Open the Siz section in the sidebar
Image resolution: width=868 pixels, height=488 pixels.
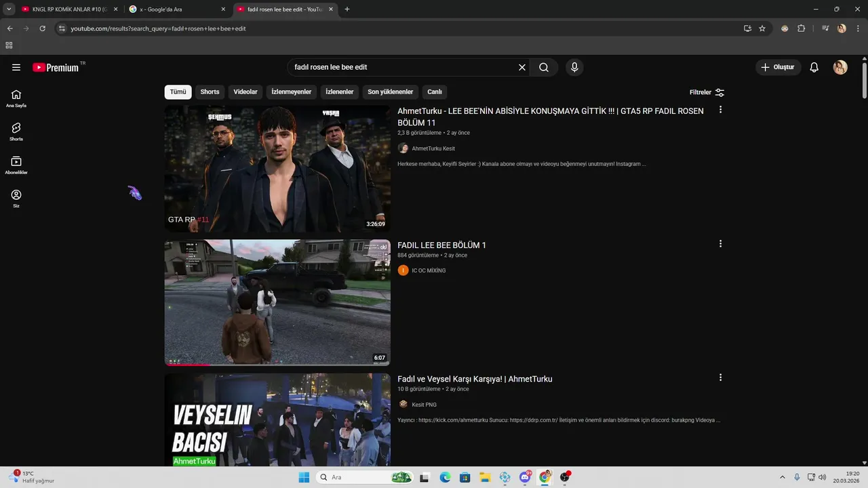point(16,199)
